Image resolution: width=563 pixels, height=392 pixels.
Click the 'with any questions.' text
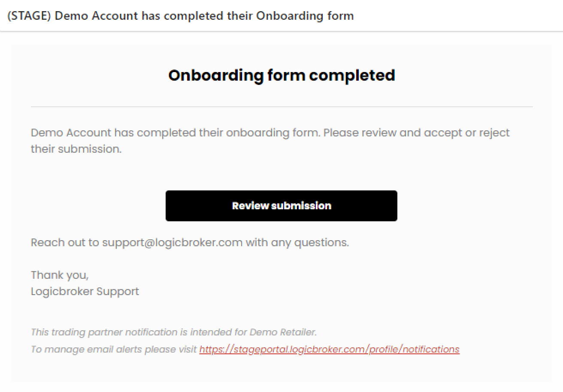click(x=297, y=243)
